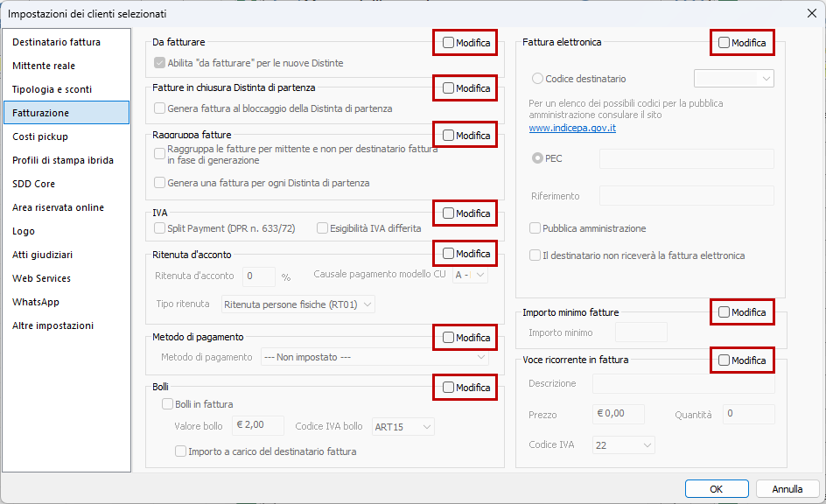This screenshot has height=504, width=826.
Task: Open the www.indicepa.gov.it link
Action: click(x=572, y=128)
